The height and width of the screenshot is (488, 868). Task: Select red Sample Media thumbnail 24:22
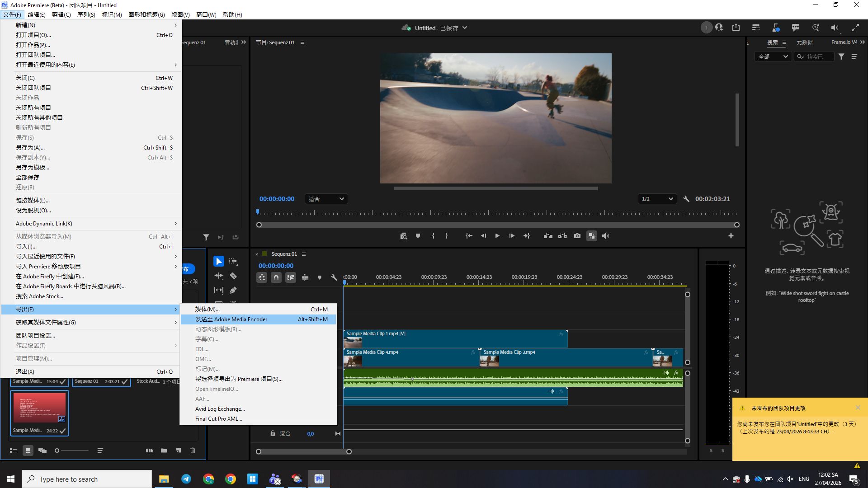[39, 408]
